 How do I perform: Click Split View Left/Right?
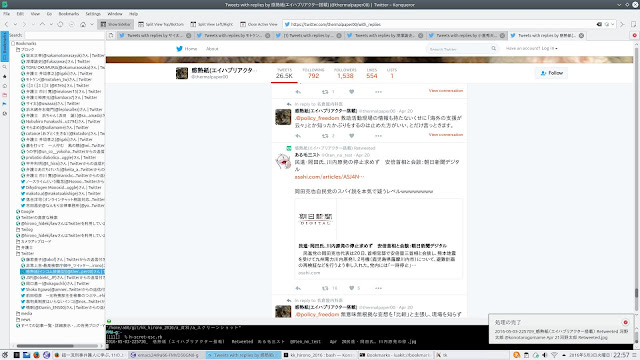coord(212,24)
